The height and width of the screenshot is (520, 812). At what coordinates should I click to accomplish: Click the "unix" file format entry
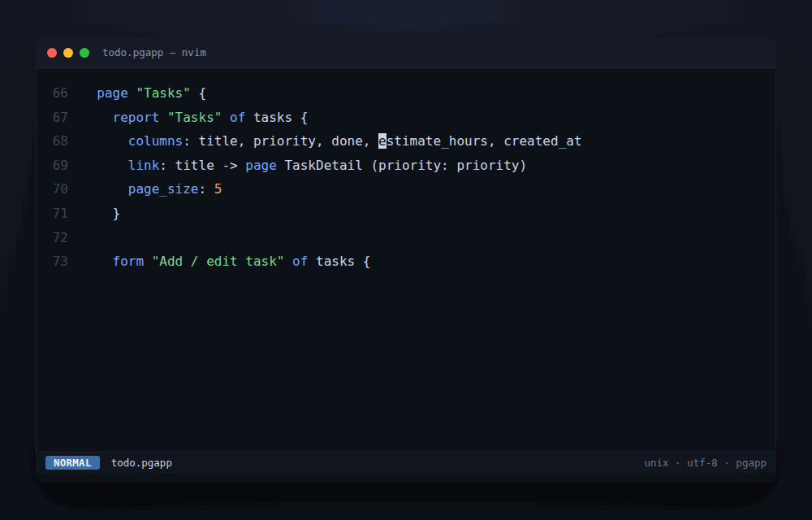tap(656, 463)
